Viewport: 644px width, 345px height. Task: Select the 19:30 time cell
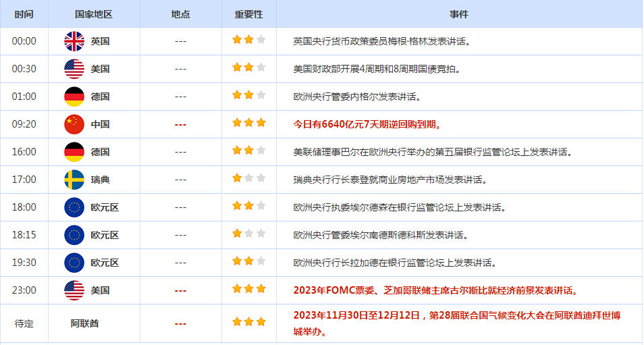[24, 263]
